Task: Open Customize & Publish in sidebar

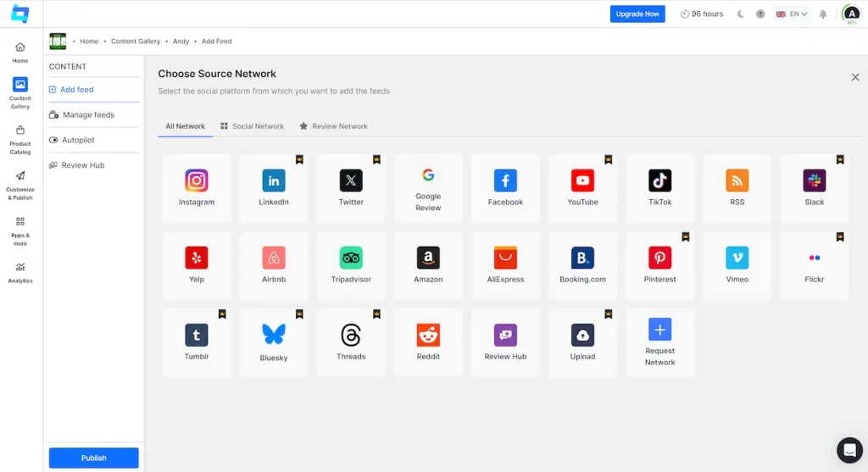Action: point(20,186)
